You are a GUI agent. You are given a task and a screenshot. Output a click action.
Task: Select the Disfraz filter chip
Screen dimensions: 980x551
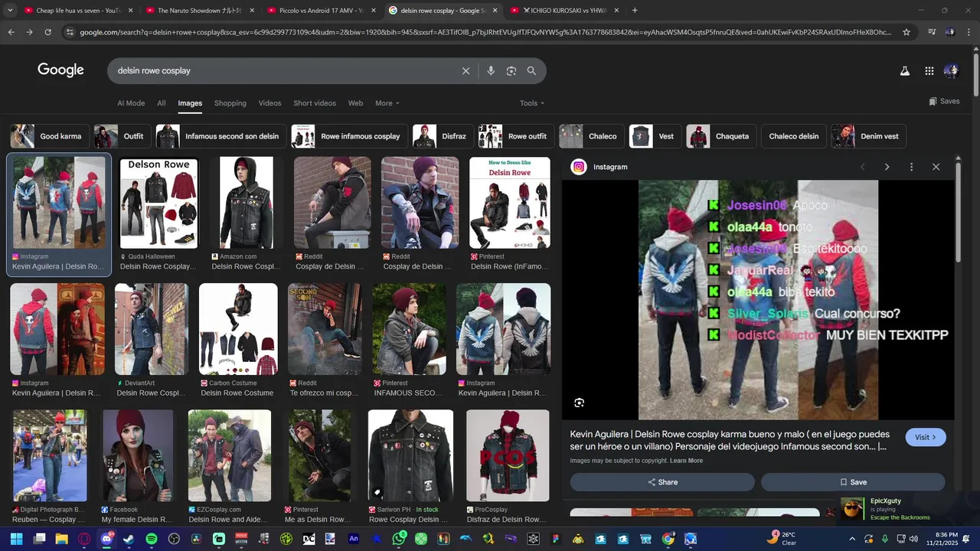tap(443, 136)
